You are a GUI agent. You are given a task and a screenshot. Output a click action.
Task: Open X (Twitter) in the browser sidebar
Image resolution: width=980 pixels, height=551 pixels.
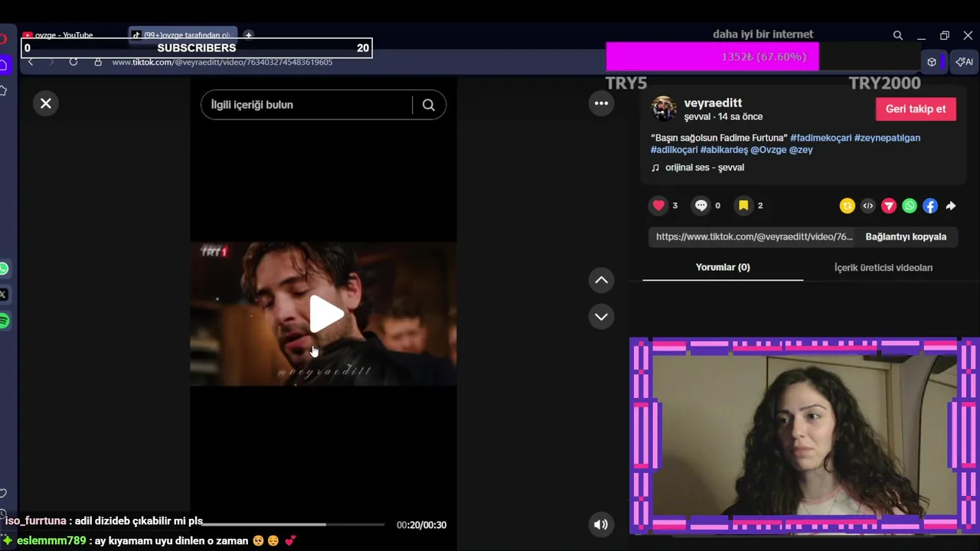click(x=4, y=295)
